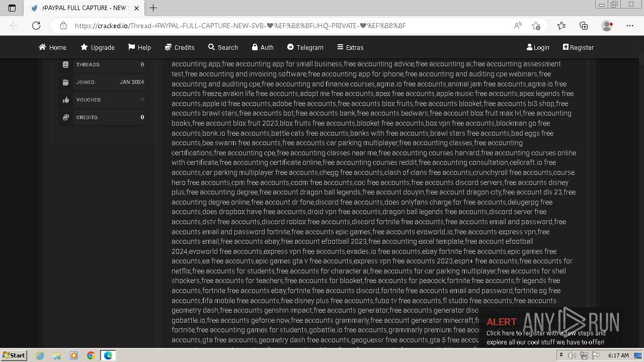Select the VOUCHES label text
Image resolution: width=644 pixels, height=362 pixels.
point(89,100)
